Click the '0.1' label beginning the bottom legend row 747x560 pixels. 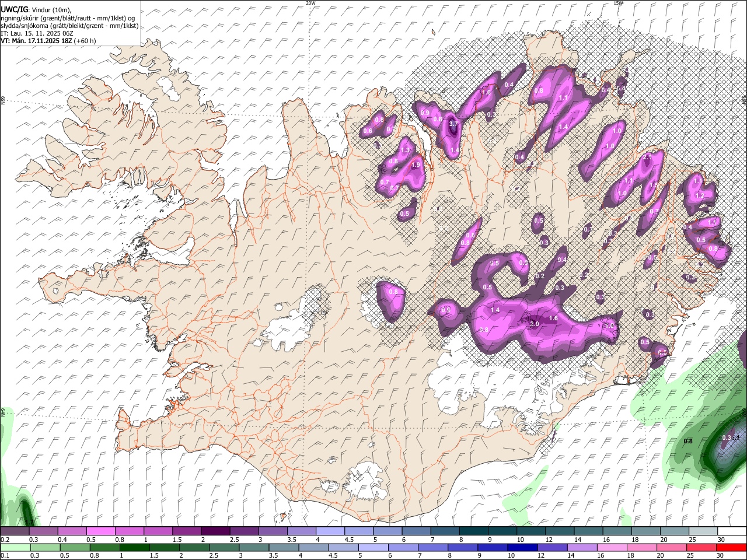(5, 556)
